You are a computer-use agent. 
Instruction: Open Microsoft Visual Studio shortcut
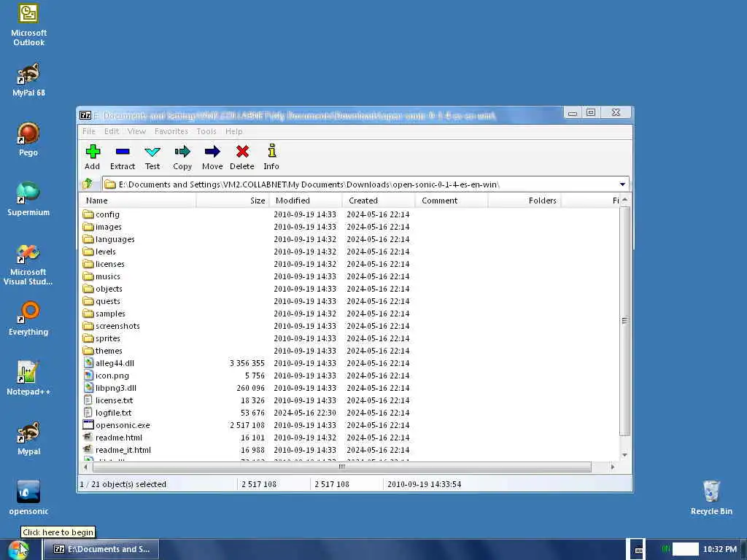point(28,265)
